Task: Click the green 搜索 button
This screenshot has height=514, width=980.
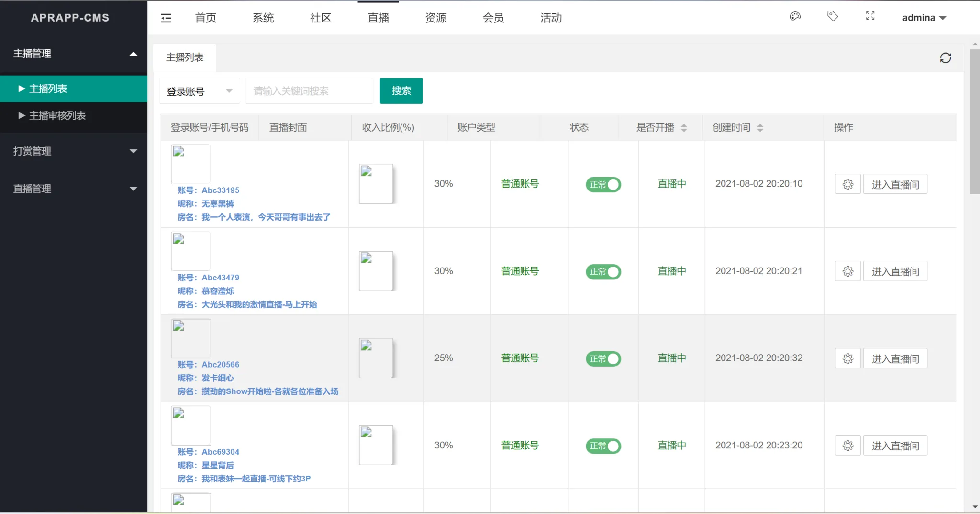Action: pyautogui.click(x=401, y=91)
